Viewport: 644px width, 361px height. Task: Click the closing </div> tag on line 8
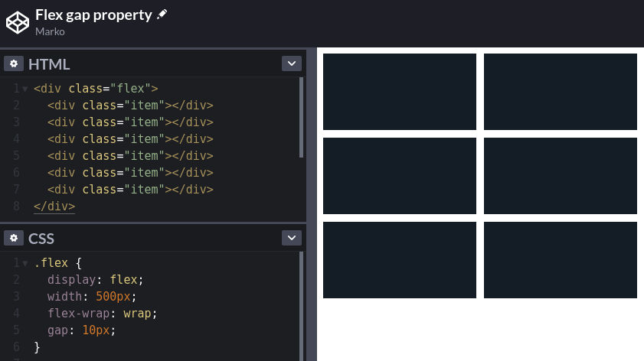54,207
